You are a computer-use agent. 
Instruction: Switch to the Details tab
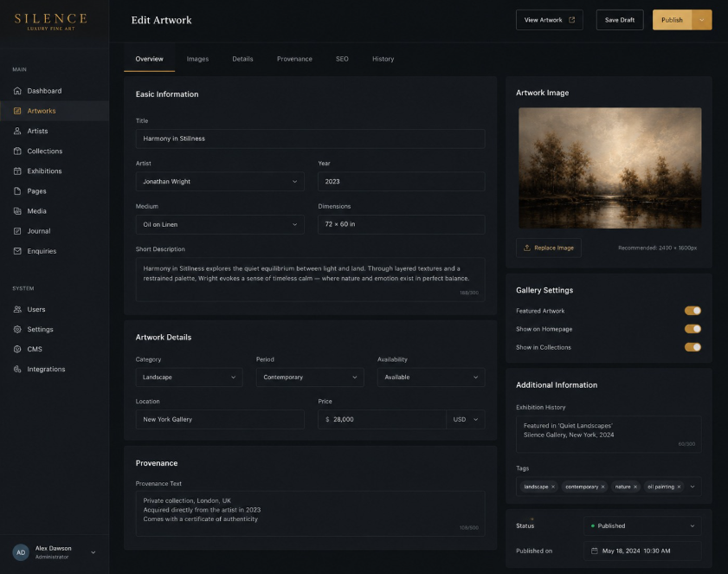coord(243,59)
